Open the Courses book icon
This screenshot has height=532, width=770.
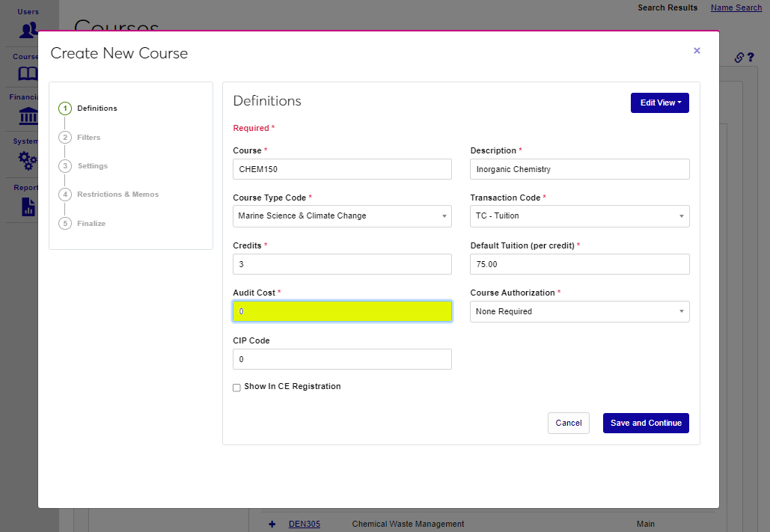[x=28, y=73]
